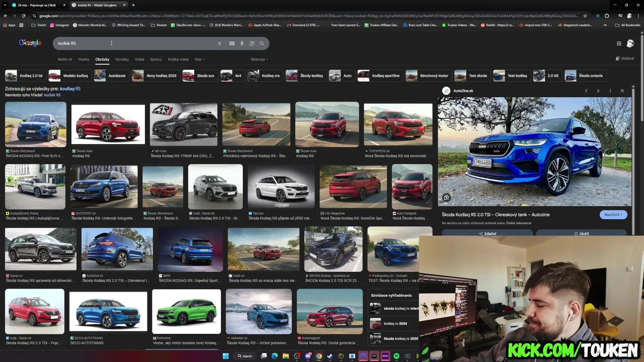Open the on-screen keyboard input tool

point(232,44)
